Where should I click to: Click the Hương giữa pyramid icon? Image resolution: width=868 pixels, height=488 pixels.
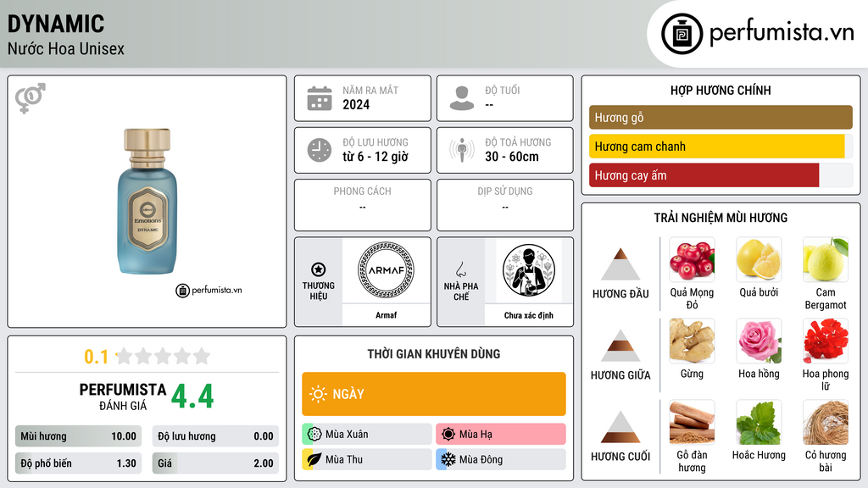tap(620, 346)
